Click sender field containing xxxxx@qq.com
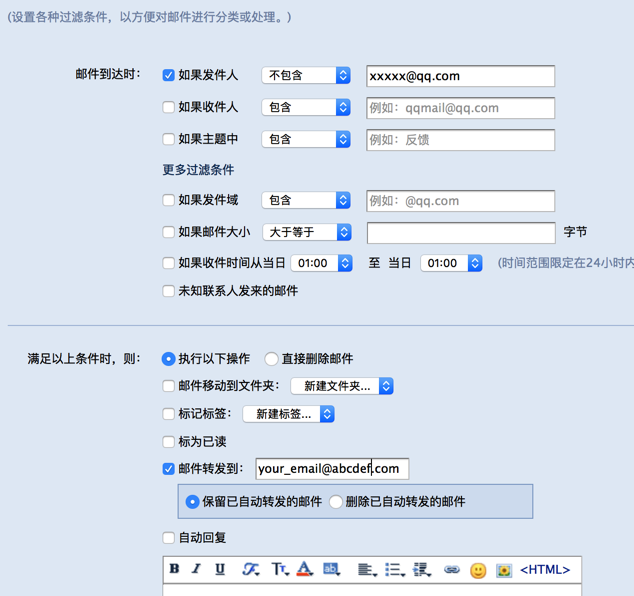 pyautogui.click(x=461, y=76)
